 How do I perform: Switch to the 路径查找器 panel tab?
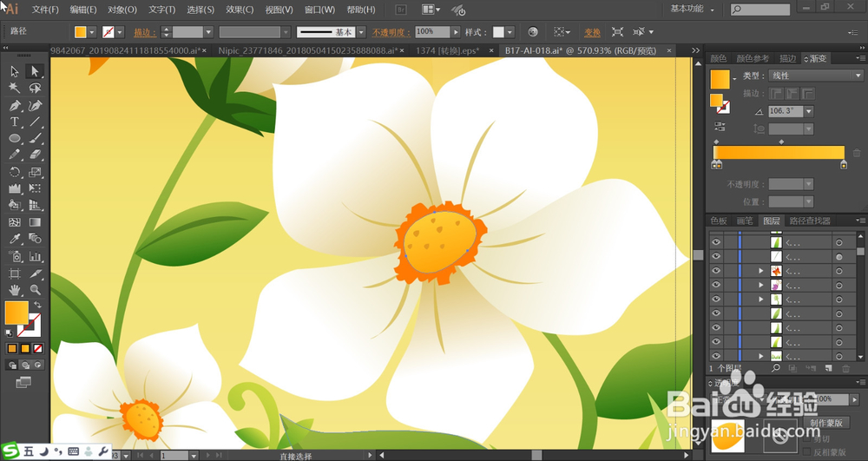810,221
